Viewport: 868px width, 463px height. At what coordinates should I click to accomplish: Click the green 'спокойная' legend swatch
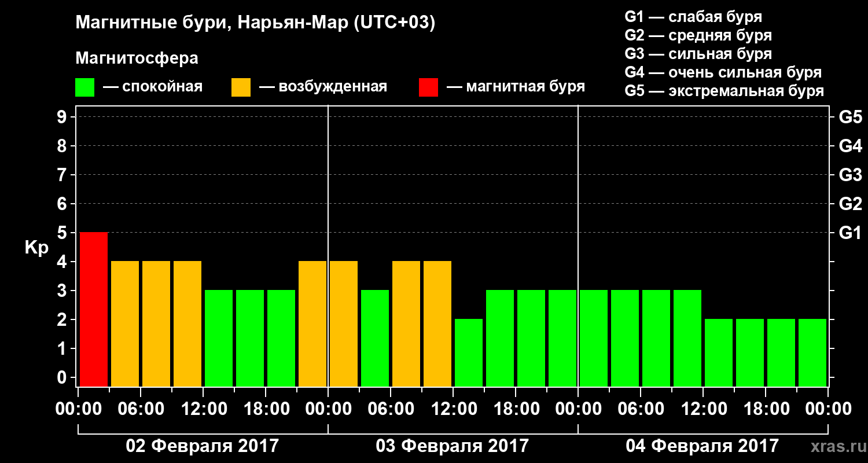(x=84, y=87)
